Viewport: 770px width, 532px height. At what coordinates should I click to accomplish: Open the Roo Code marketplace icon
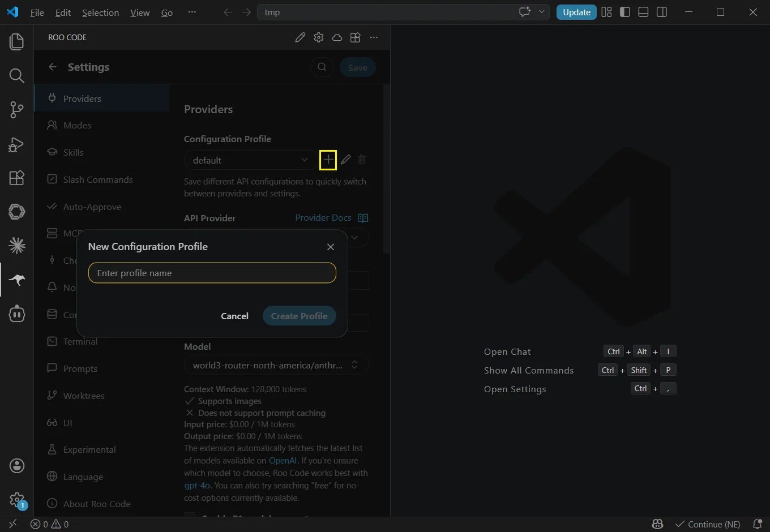point(356,37)
